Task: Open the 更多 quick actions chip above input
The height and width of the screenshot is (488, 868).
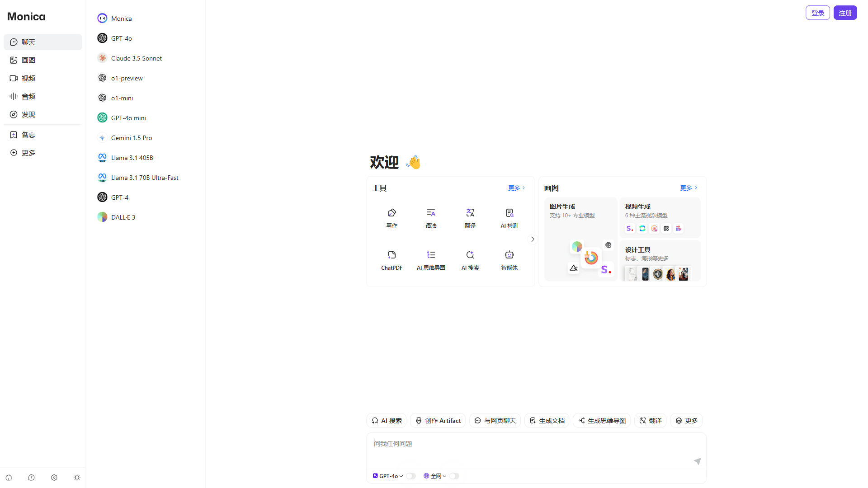Action: coord(686,421)
